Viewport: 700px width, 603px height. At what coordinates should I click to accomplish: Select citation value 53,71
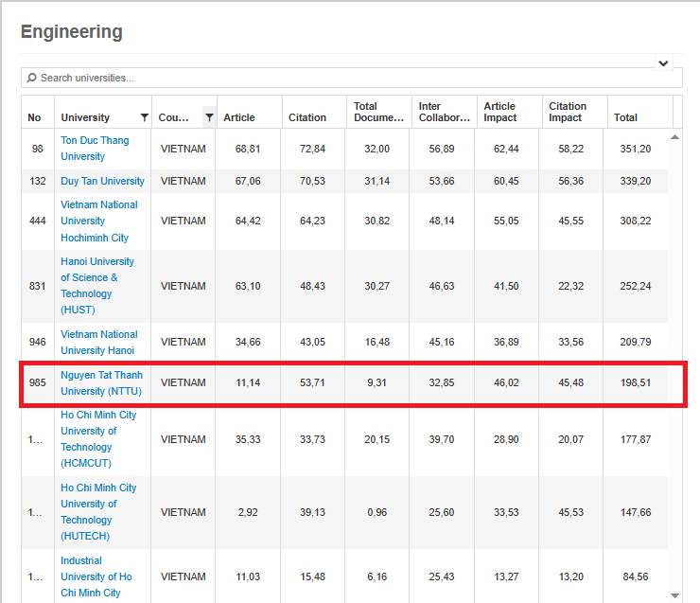(312, 382)
